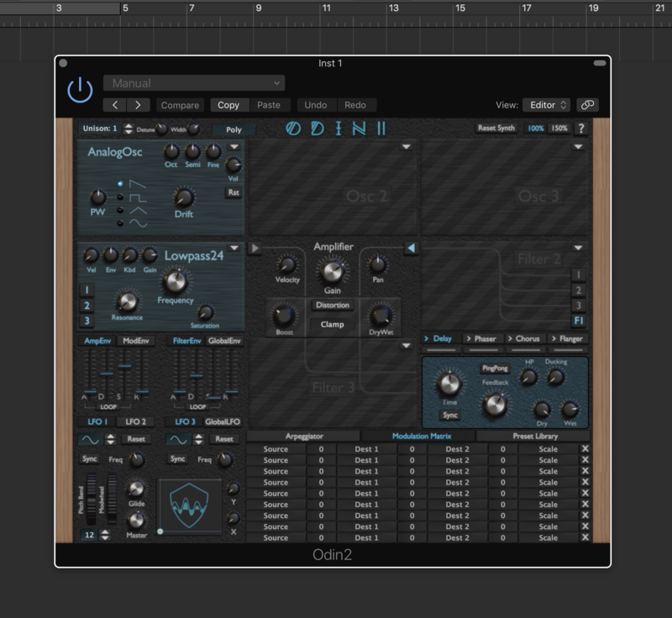The height and width of the screenshot is (618, 672).
Task: Toggle Filter 2 FI input button
Action: coord(579,321)
